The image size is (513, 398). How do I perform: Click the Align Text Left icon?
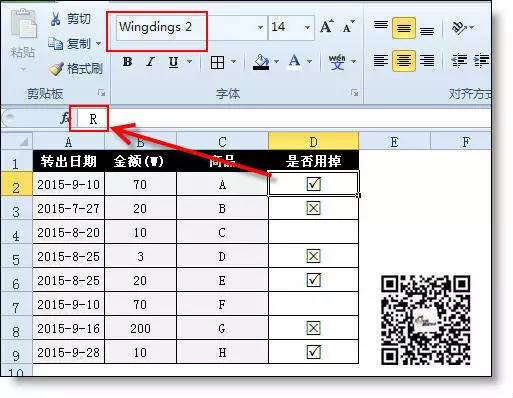coord(381,61)
